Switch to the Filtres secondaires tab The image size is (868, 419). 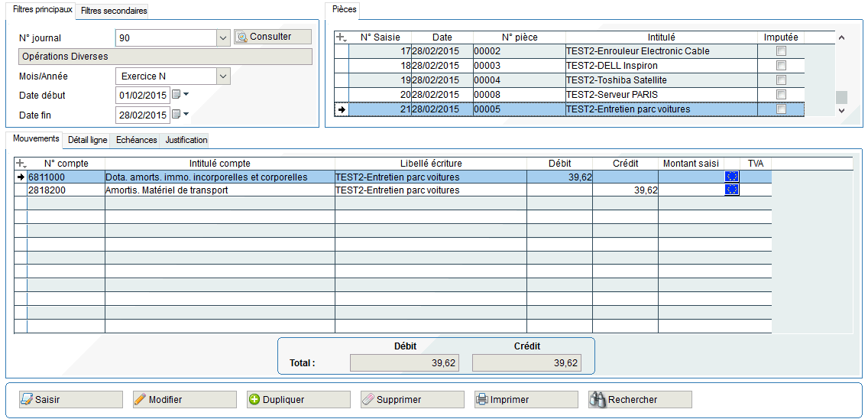114,11
